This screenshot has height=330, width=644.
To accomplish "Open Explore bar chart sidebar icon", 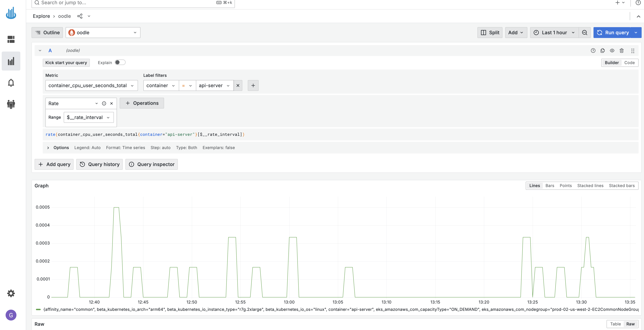I will tap(11, 61).
